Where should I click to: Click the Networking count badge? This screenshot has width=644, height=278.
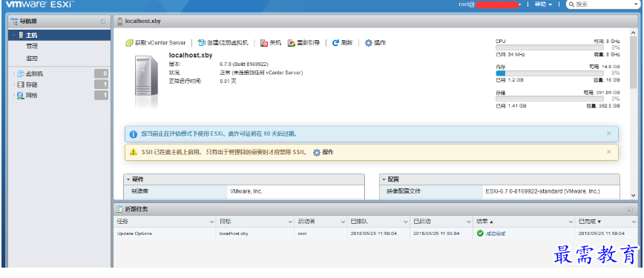101,96
